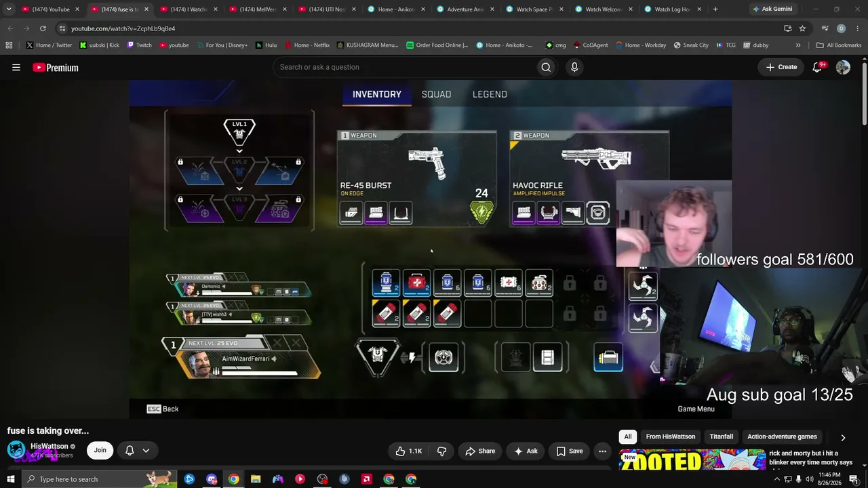
Task: Open the taskbar volume control
Action: [x=809, y=479]
